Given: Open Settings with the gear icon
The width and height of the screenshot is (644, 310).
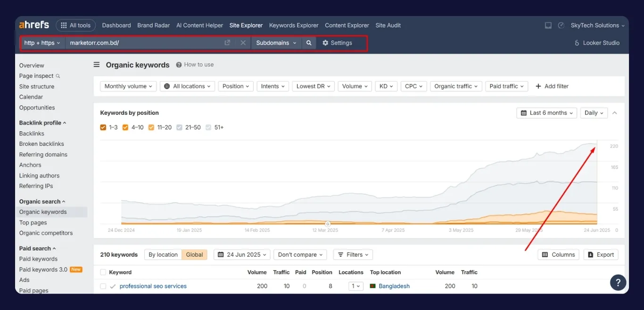Looking at the screenshot, I should 337,43.
